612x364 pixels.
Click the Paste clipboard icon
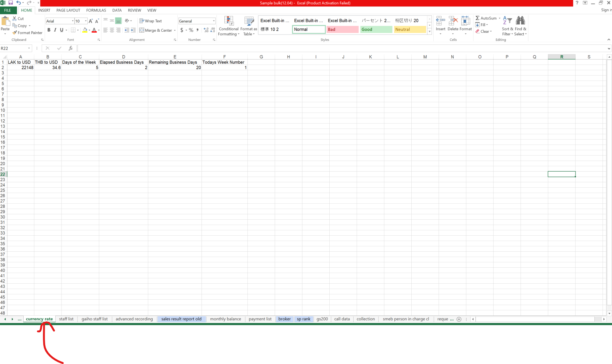click(x=5, y=21)
